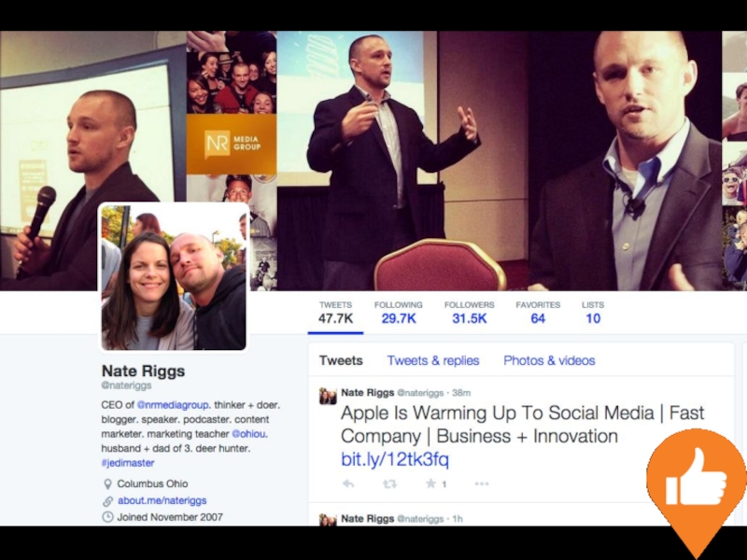Open the 64 Favorites count
747x560 pixels.
538,313
